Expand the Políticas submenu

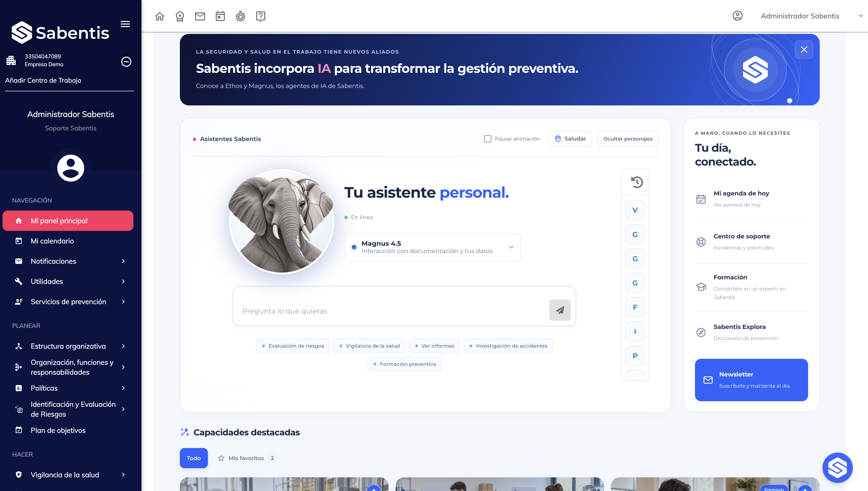(x=123, y=388)
